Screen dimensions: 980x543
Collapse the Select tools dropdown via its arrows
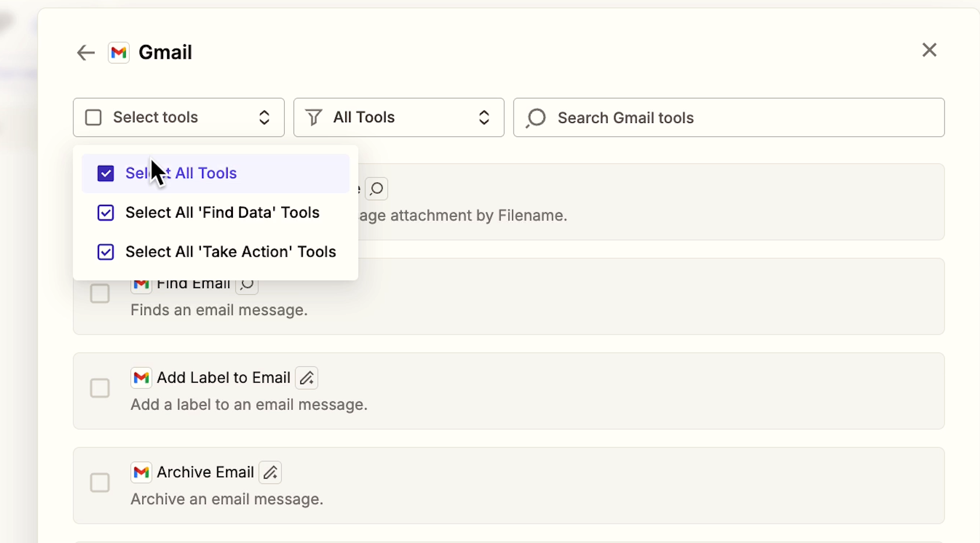point(264,118)
